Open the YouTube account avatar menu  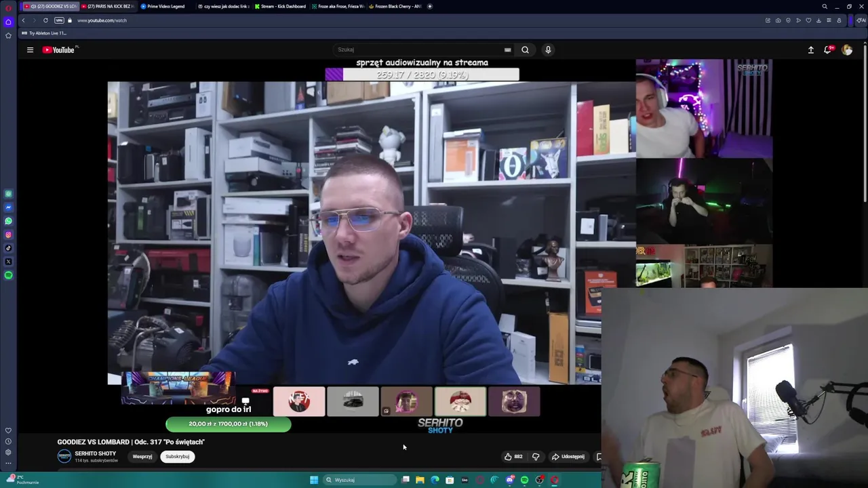tap(847, 49)
